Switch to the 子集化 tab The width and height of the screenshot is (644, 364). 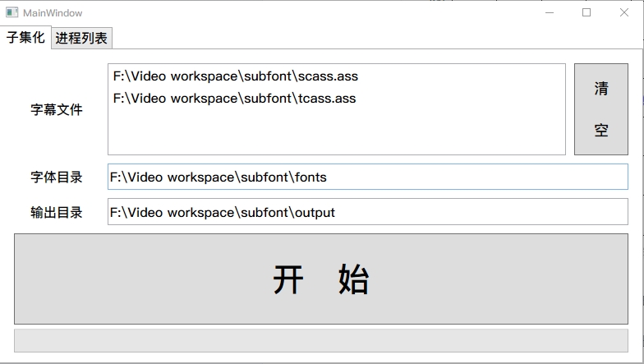click(25, 38)
